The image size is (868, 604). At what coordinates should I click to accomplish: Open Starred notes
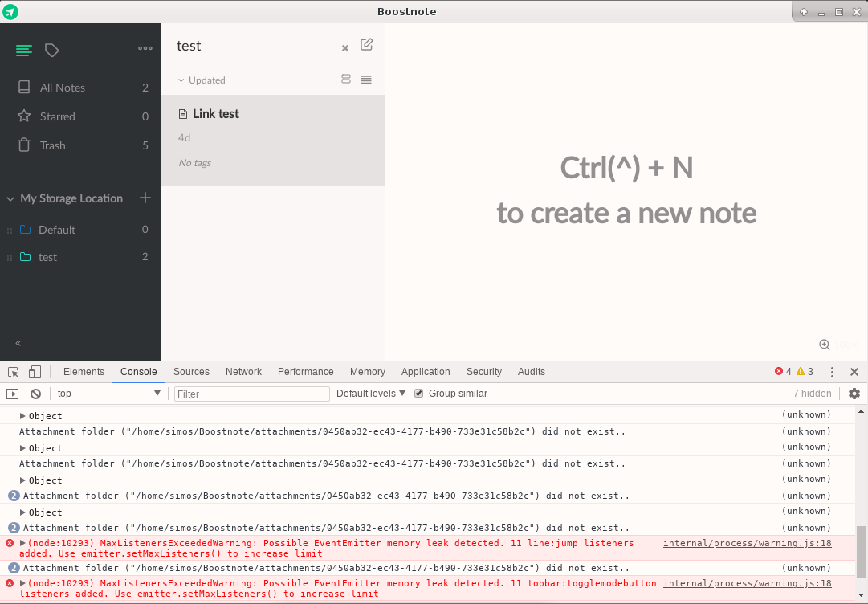80,116
